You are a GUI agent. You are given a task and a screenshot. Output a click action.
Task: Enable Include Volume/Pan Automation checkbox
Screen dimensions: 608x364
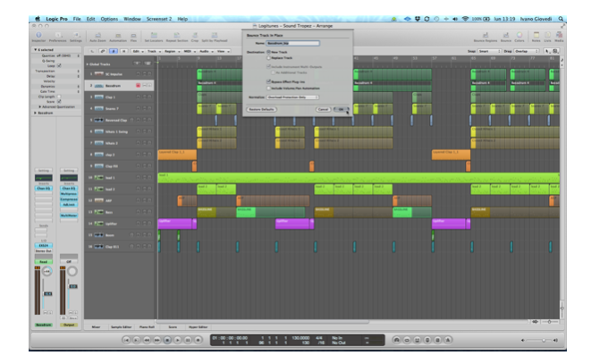pyautogui.click(x=268, y=88)
